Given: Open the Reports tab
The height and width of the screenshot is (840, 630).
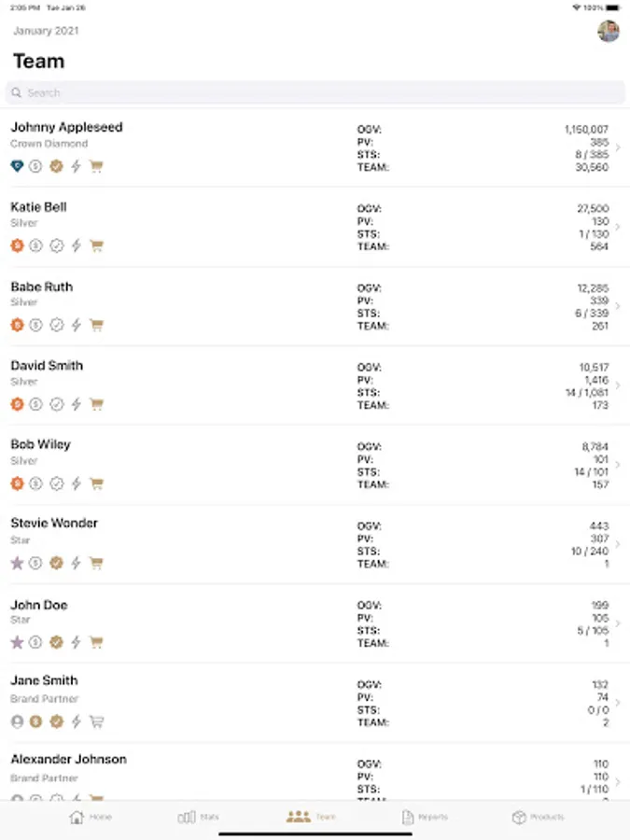Looking at the screenshot, I should pos(423,818).
